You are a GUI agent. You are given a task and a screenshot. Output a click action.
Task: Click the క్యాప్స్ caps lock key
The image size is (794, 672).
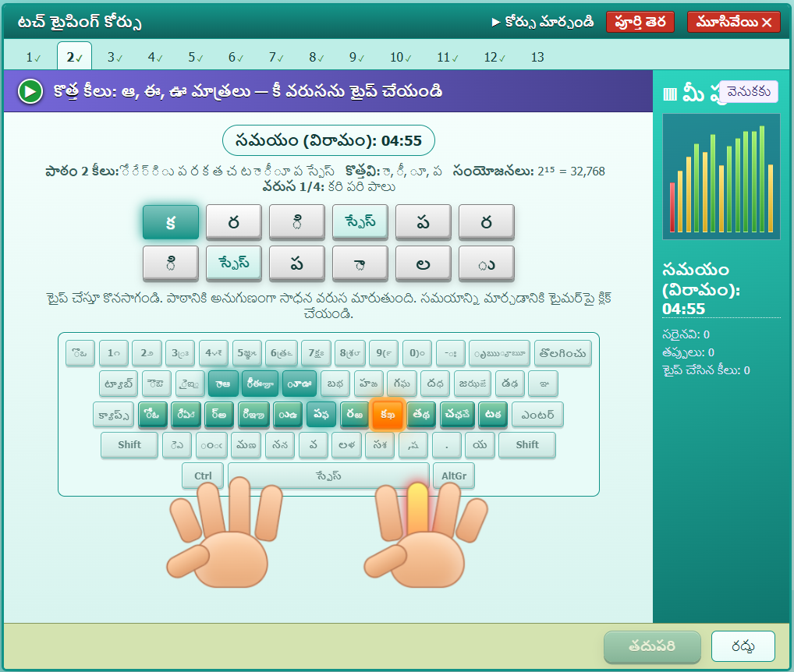coord(113,415)
